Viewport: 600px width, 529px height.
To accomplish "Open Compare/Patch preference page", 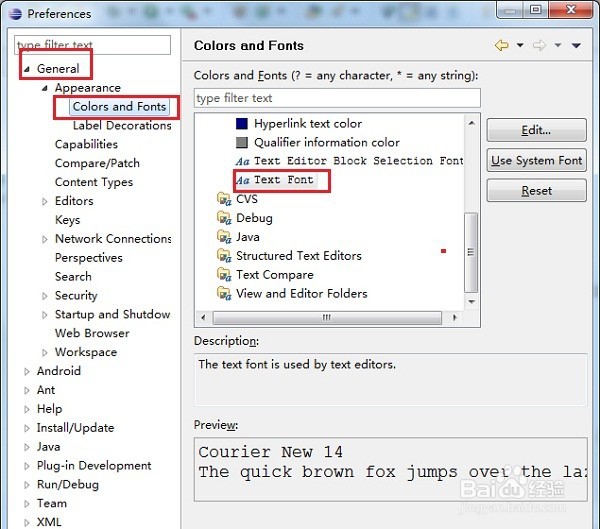I will point(97,163).
